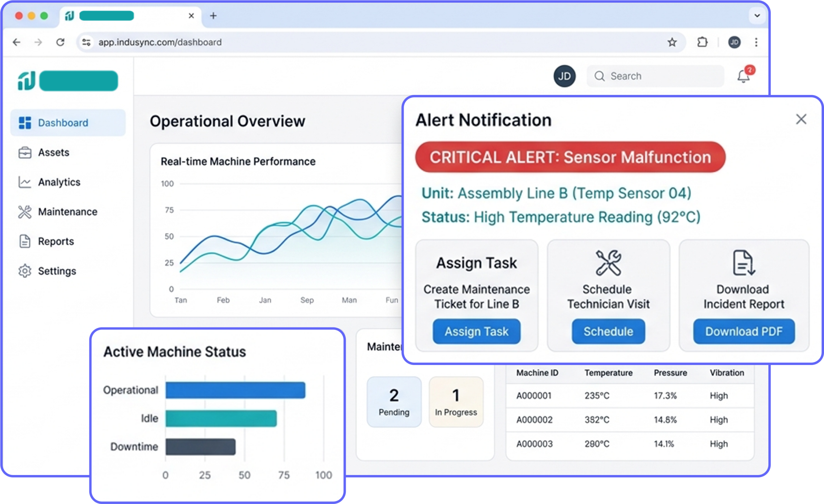Click the download document icon in alert
824x504 pixels.
(744, 263)
